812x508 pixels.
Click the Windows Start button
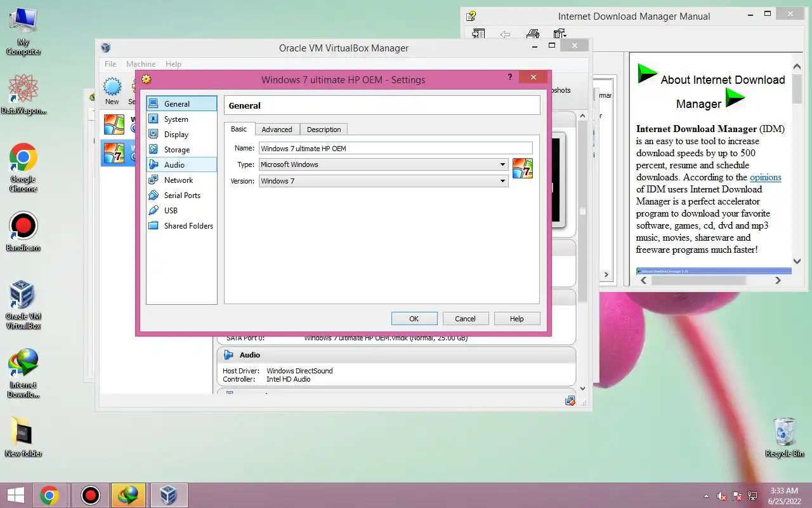[x=15, y=495]
